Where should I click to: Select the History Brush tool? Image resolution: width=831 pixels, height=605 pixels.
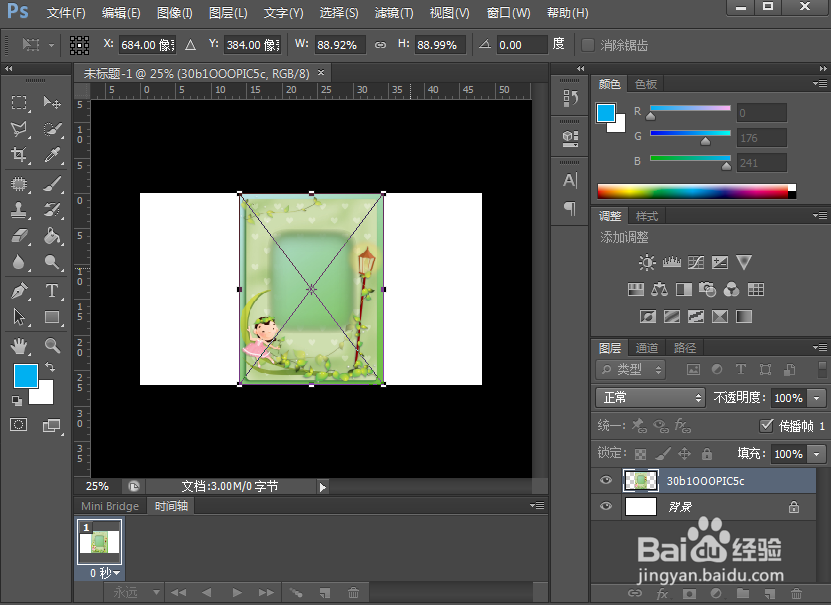(52, 210)
